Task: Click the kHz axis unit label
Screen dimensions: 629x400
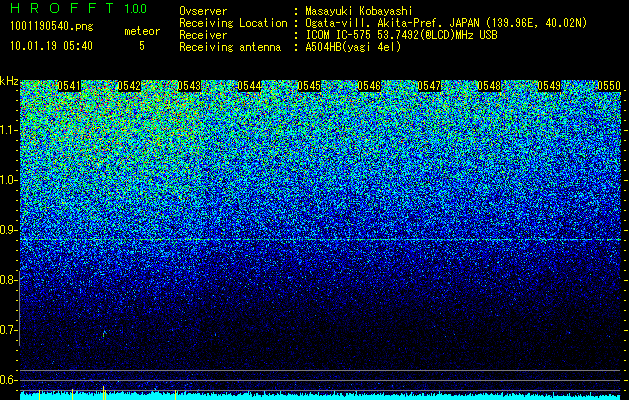Action: coord(9,81)
